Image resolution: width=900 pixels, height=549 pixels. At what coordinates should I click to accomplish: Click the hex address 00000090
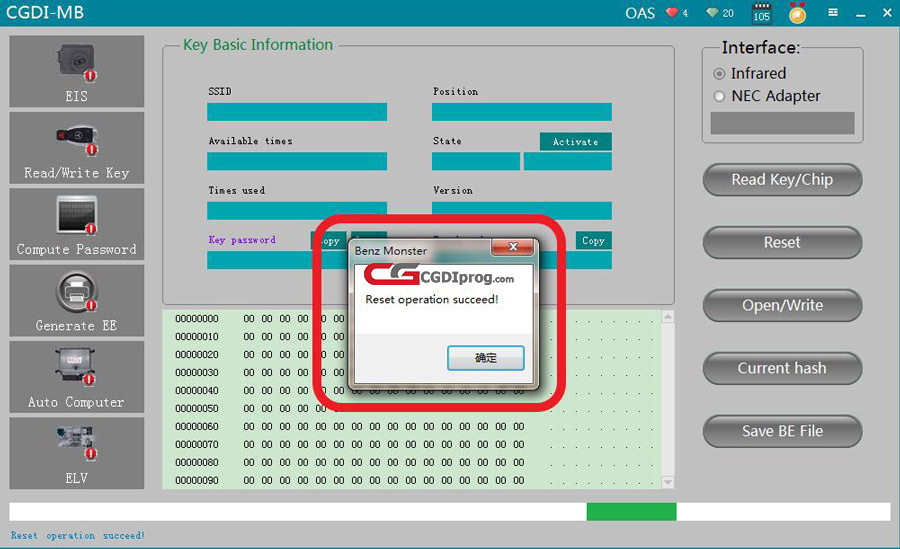pyautogui.click(x=197, y=481)
